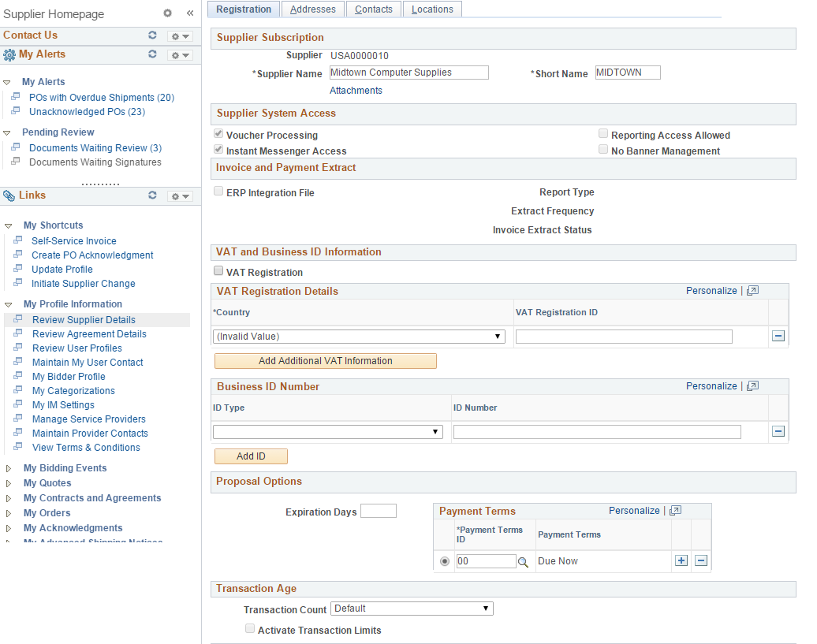Click icon beside Unacknowledged POs
The width and height of the screenshot is (817, 644).
click(x=16, y=110)
